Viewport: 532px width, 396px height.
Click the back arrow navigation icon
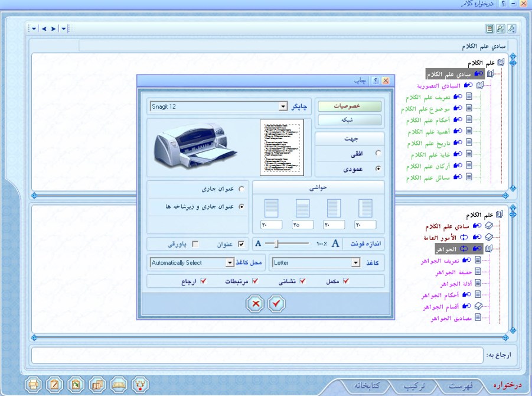point(44,28)
